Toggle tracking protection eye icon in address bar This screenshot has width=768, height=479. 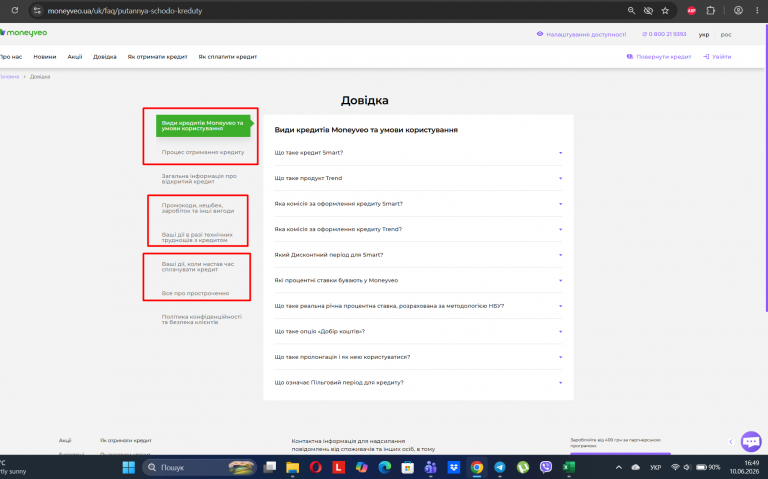pyautogui.click(x=648, y=10)
